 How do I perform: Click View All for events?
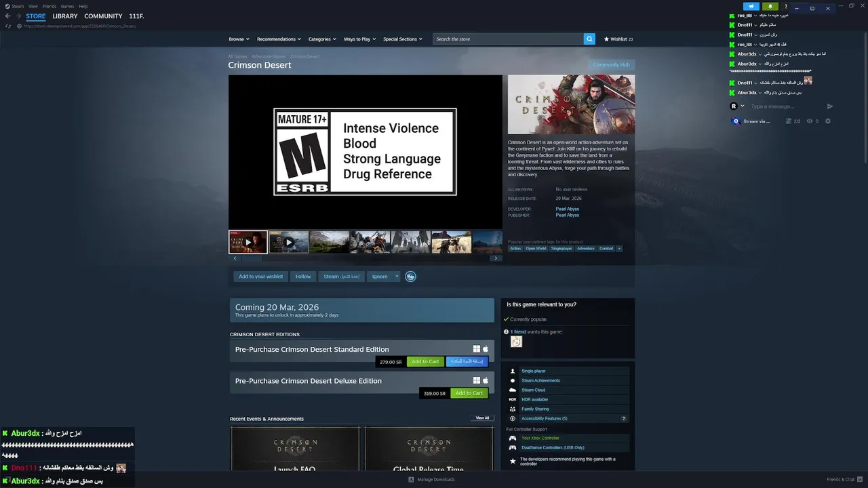(x=482, y=418)
